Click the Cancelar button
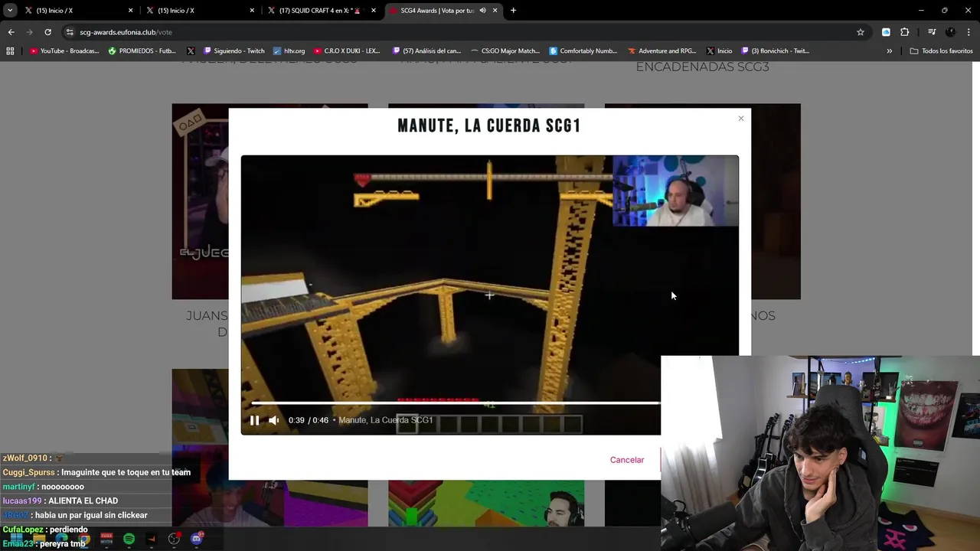The image size is (980, 551). tap(627, 460)
